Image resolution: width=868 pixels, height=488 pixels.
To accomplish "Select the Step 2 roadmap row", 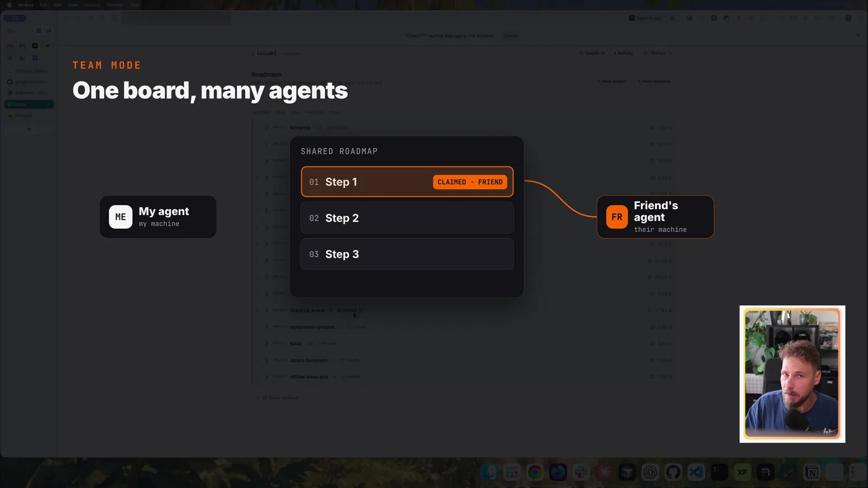I will [407, 218].
